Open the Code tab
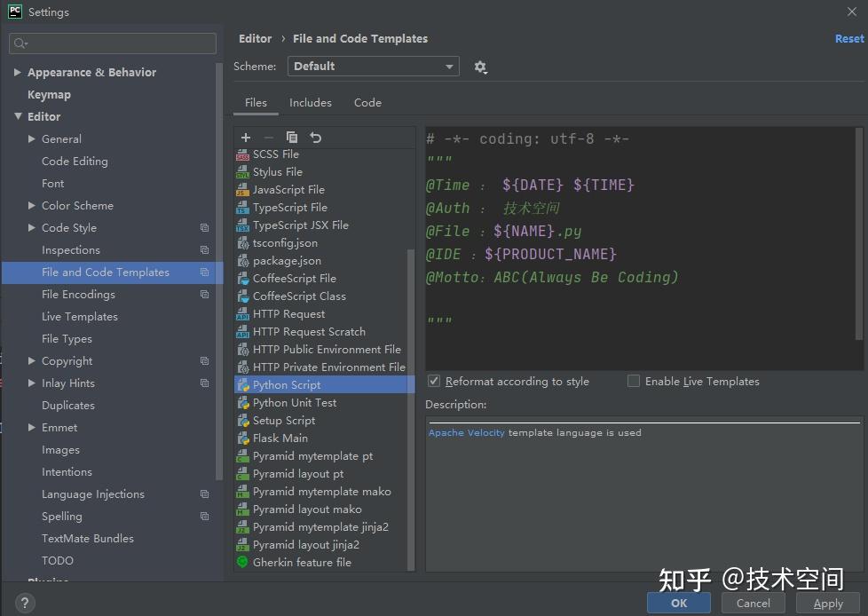Image resolution: width=868 pixels, height=616 pixels. click(x=367, y=102)
